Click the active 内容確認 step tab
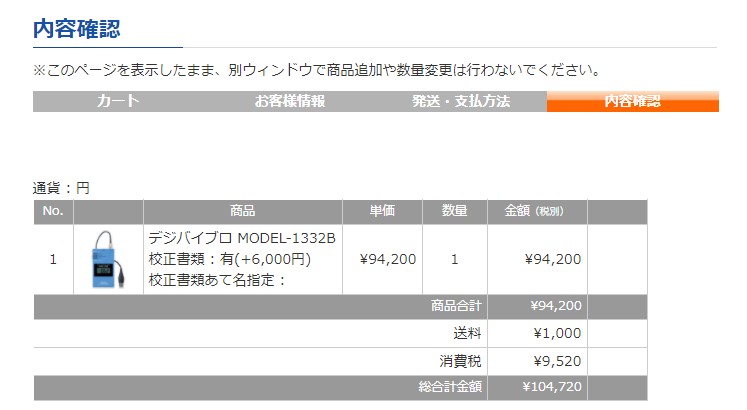This screenshot has height=410, width=747. pyautogui.click(x=633, y=101)
